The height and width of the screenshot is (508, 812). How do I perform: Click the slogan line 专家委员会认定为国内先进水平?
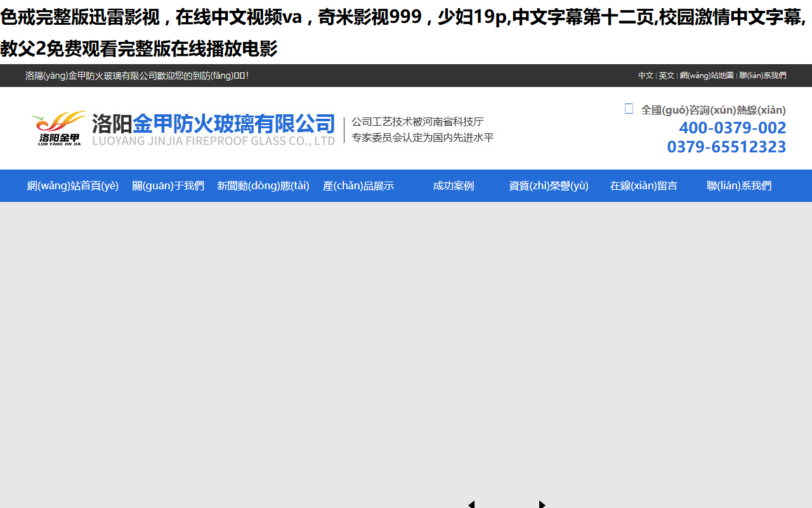click(x=422, y=137)
